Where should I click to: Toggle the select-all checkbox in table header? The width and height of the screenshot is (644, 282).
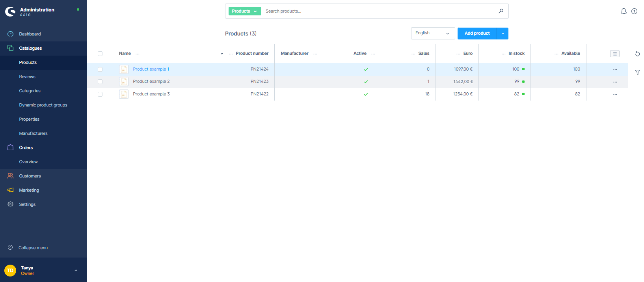point(100,54)
